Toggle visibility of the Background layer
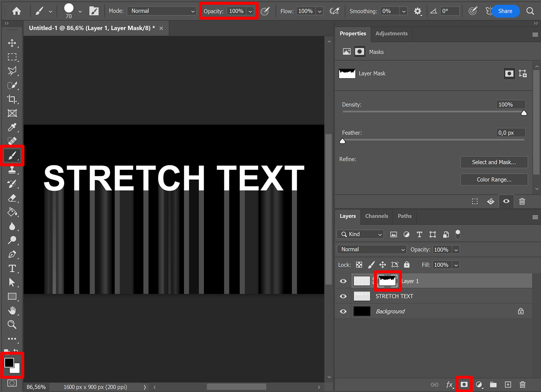The width and height of the screenshot is (541, 392). [x=343, y=311]
